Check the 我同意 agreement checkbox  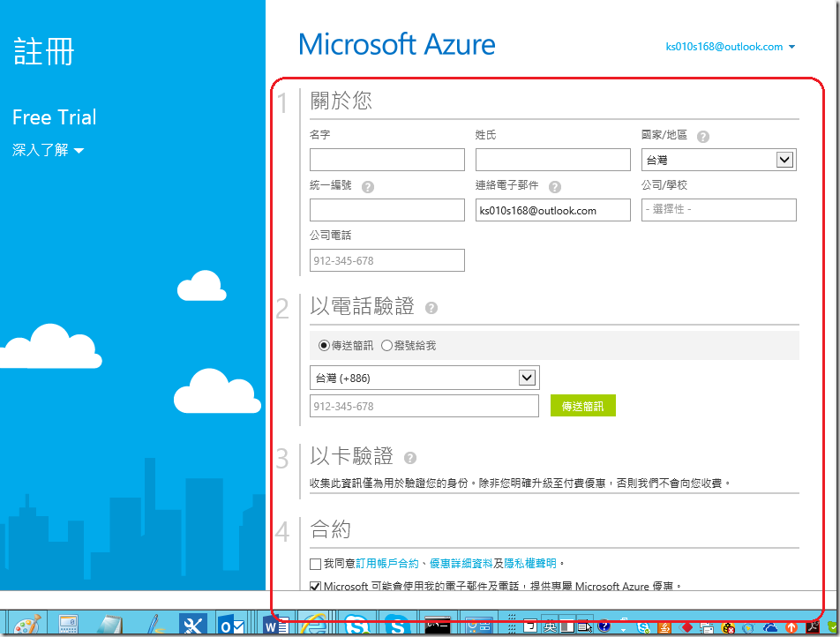click(x=316, y=564)
